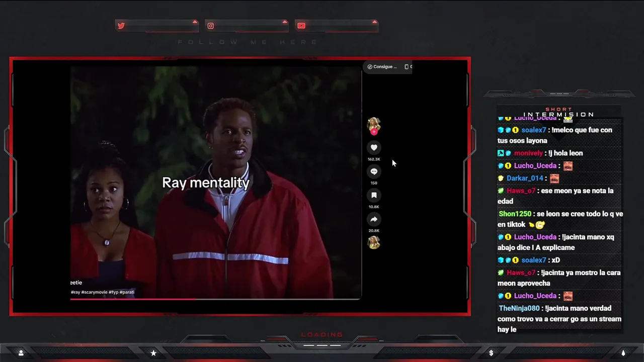Follow creator with the pink plus badge

point(374,132)
